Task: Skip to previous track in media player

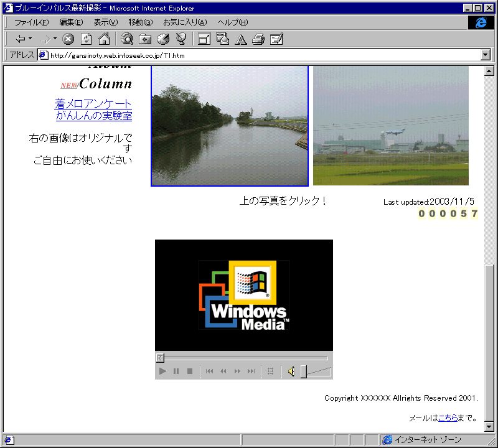Action: click(x=209, y=371)
